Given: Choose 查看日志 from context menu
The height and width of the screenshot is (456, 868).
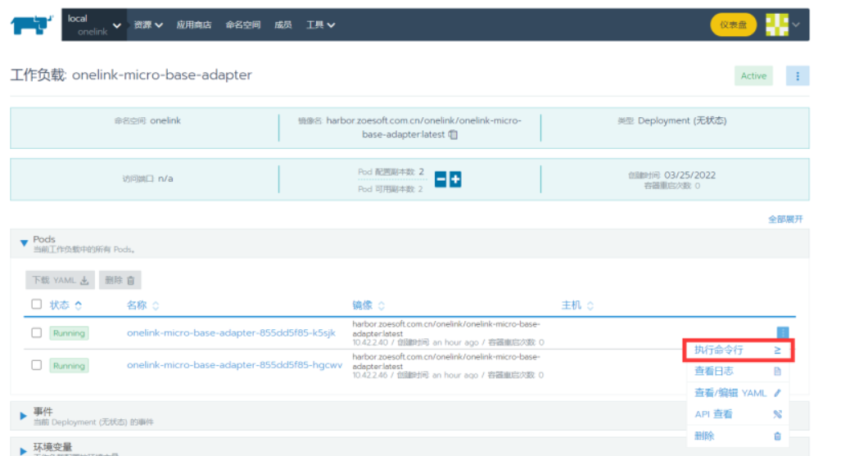Looking at the screenshot, I should point(739,372).
